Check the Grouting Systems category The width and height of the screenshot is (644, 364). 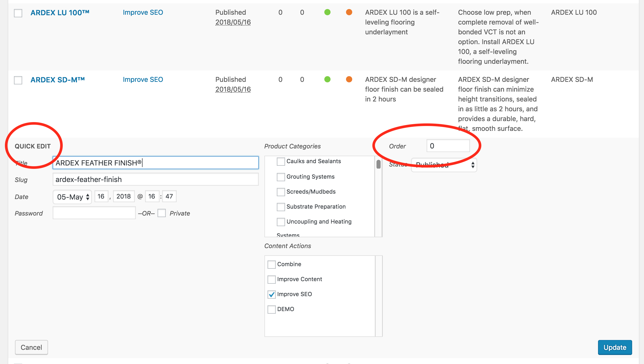tap(281, 177)
